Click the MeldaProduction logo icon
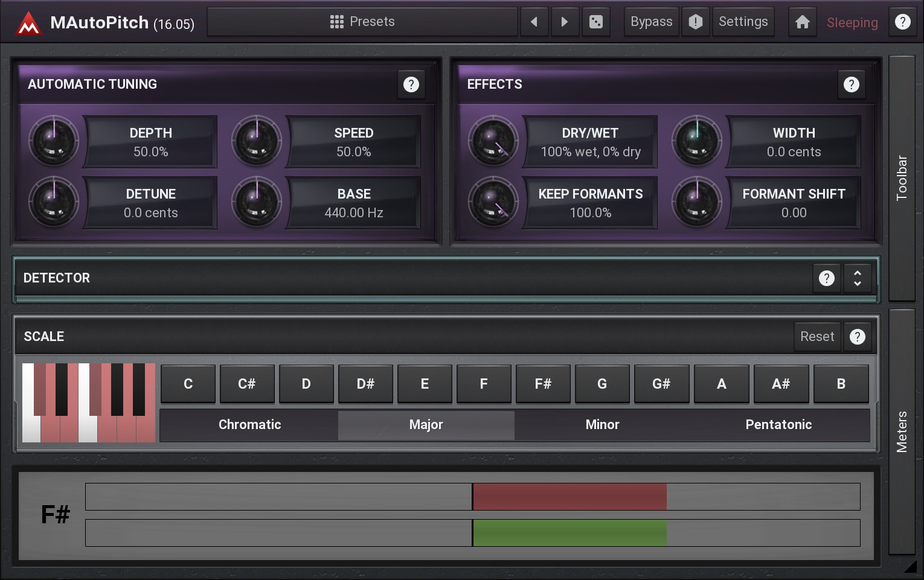Image resolution: width=924 pixels, height=580 pixels. pos(28,23)
